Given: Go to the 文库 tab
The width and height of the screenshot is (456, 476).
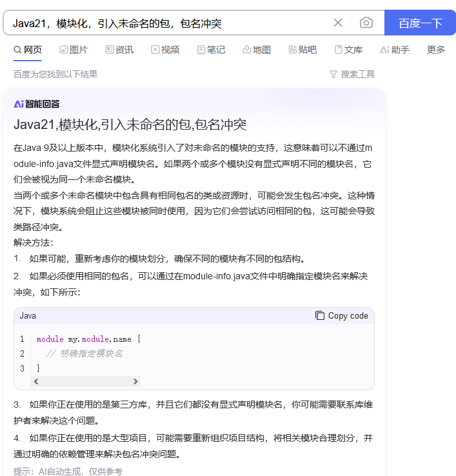Looking at the screenshot, I should pyautogui.click(x=348, y=50).
